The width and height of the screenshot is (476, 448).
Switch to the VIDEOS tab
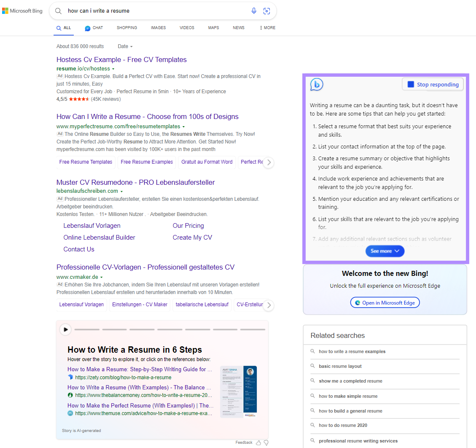(x=187, y=27)
